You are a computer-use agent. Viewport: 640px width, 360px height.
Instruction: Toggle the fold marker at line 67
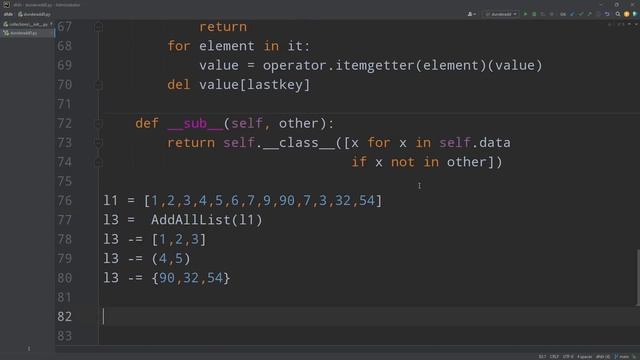[x=98, y=27]
